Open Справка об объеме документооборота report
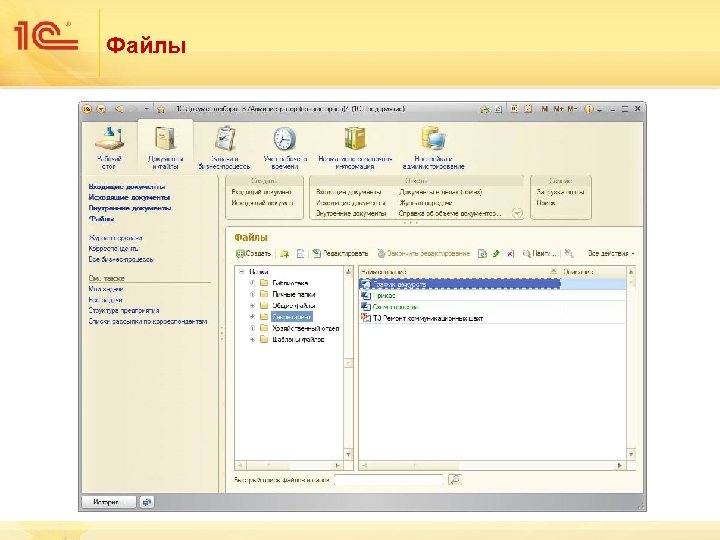Screen dimensions: 720x540 pos(450,214)
